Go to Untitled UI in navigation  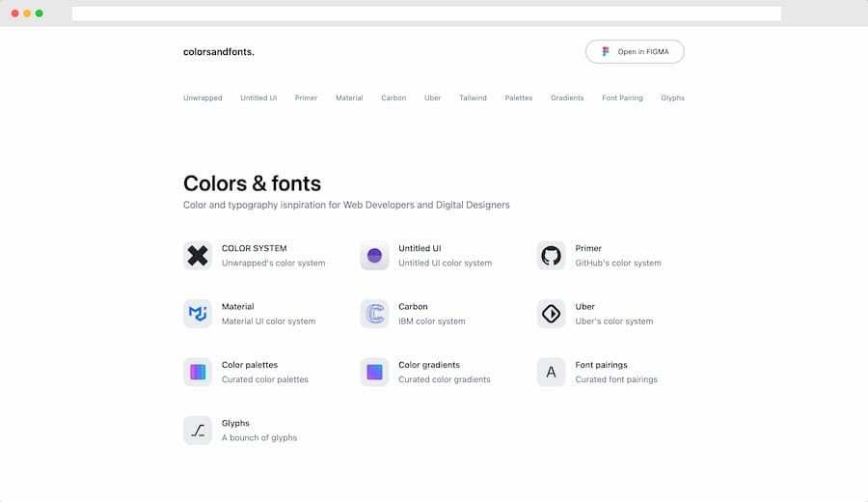[258, 98]
